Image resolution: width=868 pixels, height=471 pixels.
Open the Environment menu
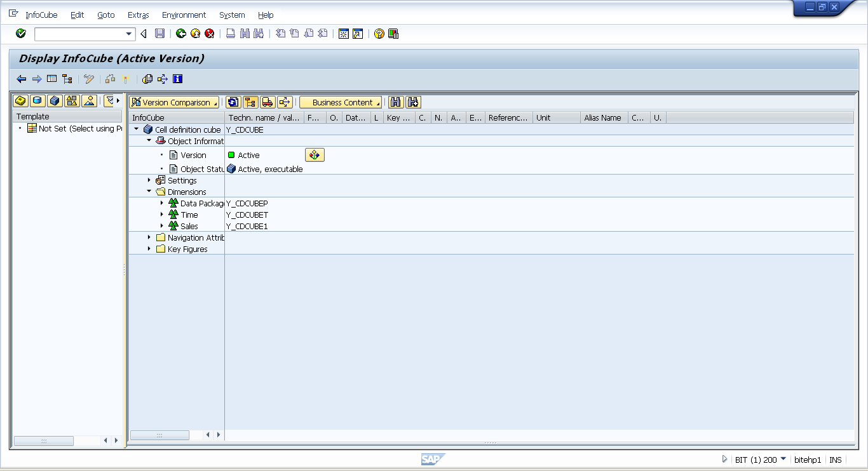coord(184,15)
